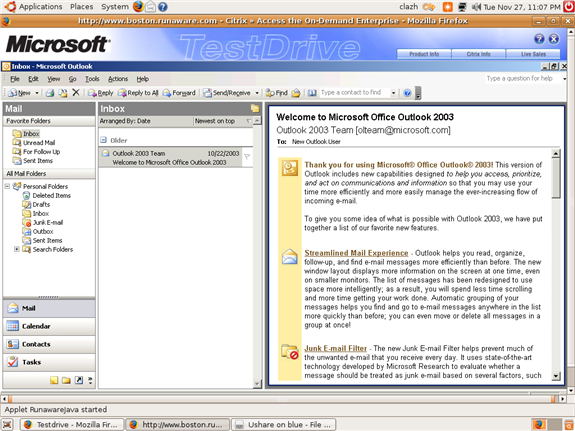Screen dimensions: 575x431
Task: Reply to the selected message
Action: click(x=100, y=93)
